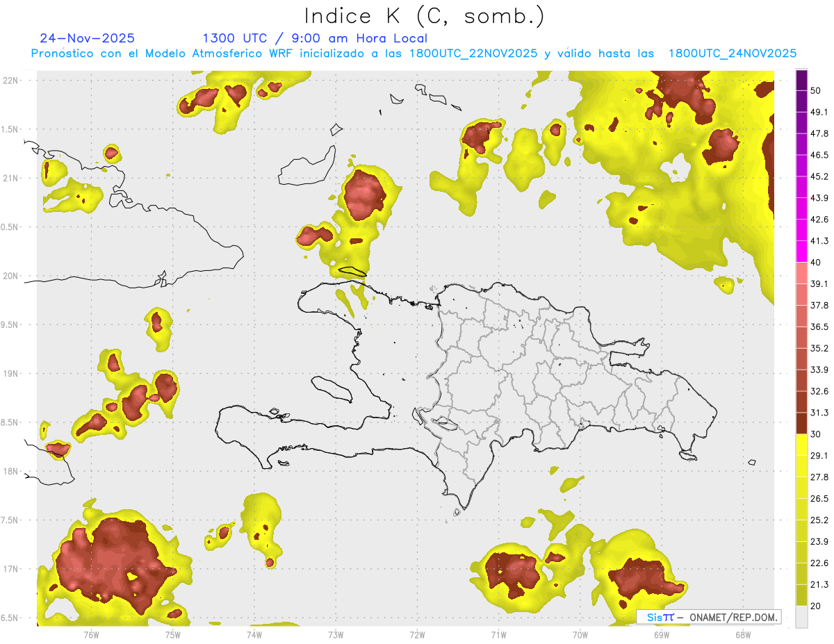The image size is (834, 644).
Task: Pick the salmon swatch between 39.1 and 40
Action: (801, 273)
